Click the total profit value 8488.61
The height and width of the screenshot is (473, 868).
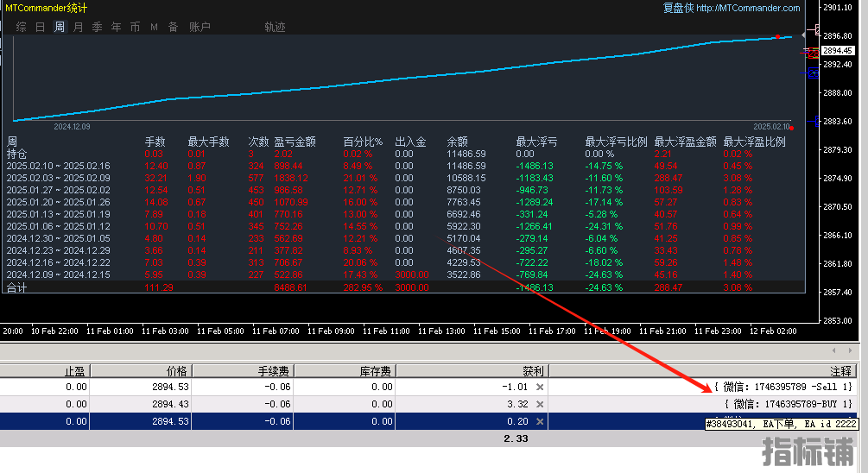click(290, 287)
